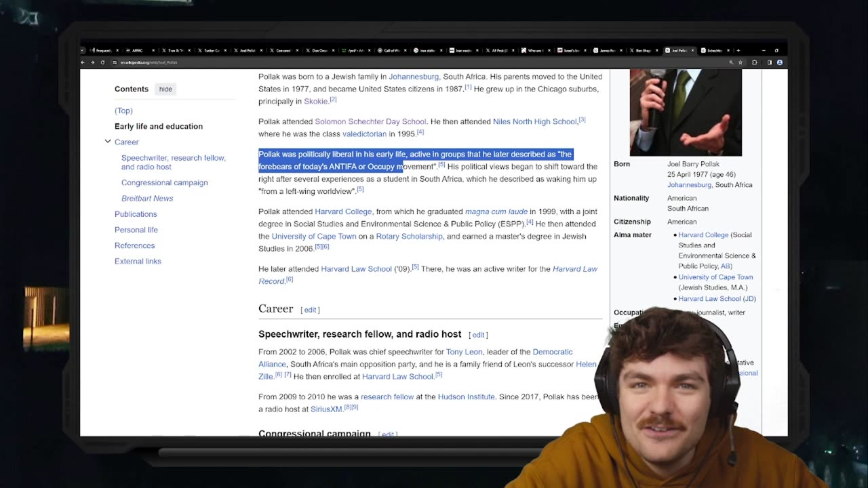Open the zoom magnifier in address bar
This screenshot has height=488, width=868.
[731, 62]
